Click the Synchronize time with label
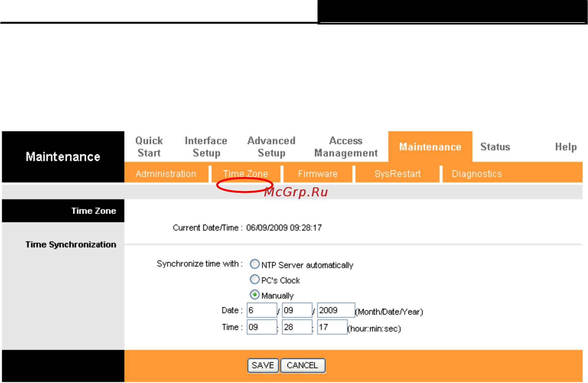The width and height of the screenshot is (588, 383). (200, 264)
